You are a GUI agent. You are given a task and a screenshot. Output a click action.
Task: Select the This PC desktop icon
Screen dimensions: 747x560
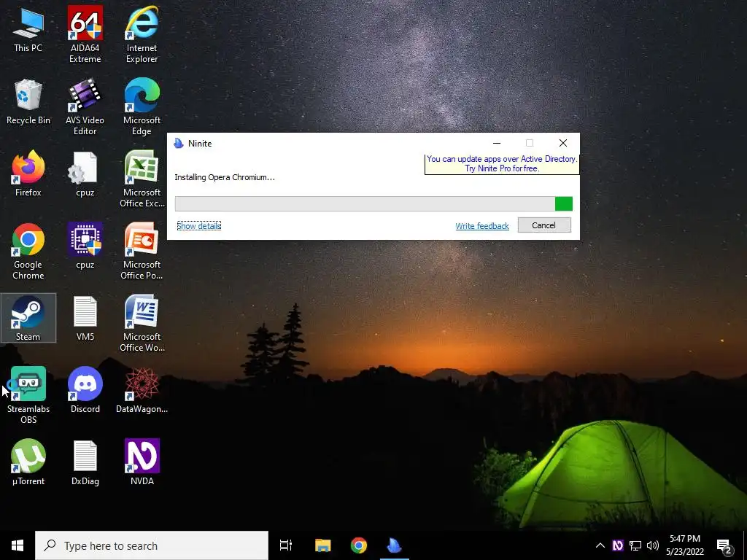tap(28, 31)
